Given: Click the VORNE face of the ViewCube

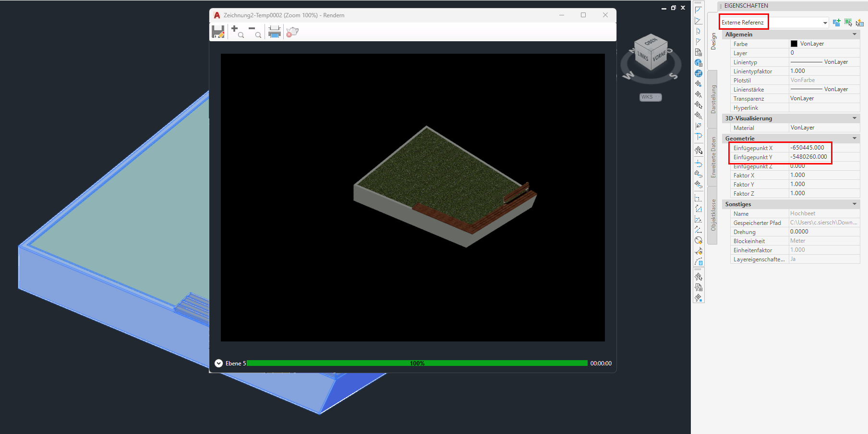Looking at the screenshot, I should click(x=660, y=57).
